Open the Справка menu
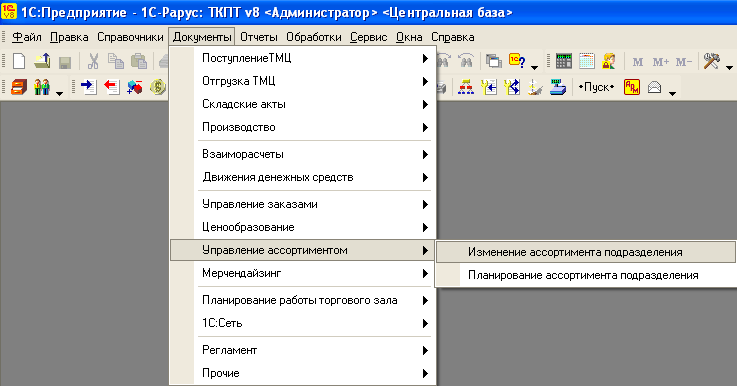This screenshot has width=737, height=386. [x=453, y=37]
